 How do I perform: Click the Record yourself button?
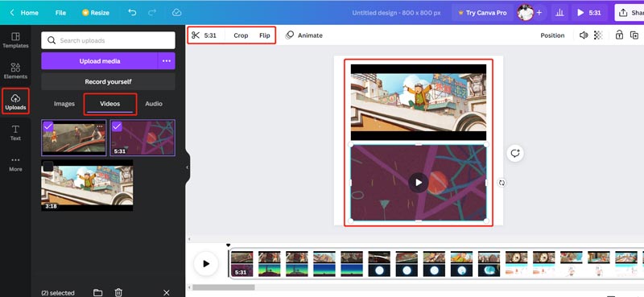(108, 82)
